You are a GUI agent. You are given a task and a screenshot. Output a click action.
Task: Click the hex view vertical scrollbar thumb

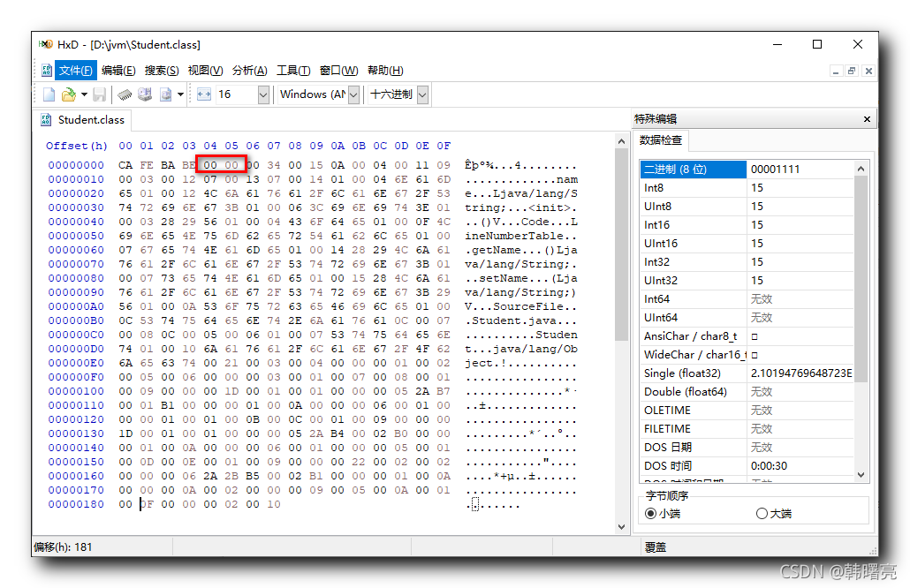pos(621,245)
